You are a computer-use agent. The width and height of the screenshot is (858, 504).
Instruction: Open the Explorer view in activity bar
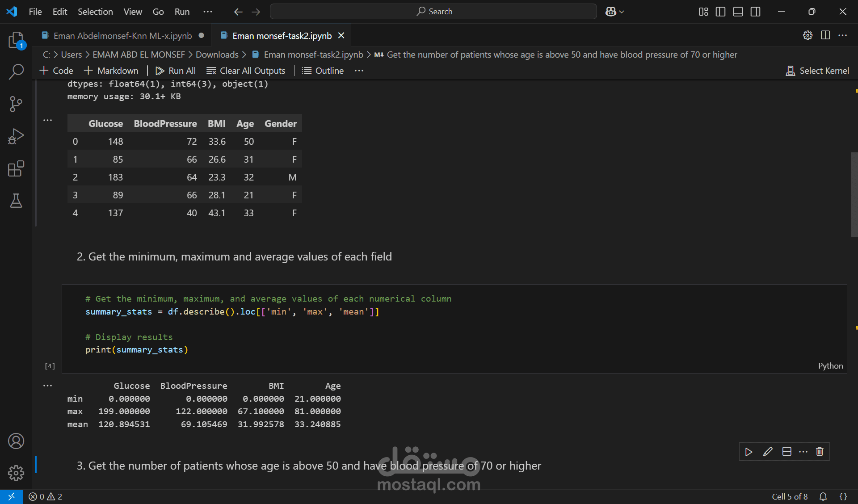pos(16,40)
